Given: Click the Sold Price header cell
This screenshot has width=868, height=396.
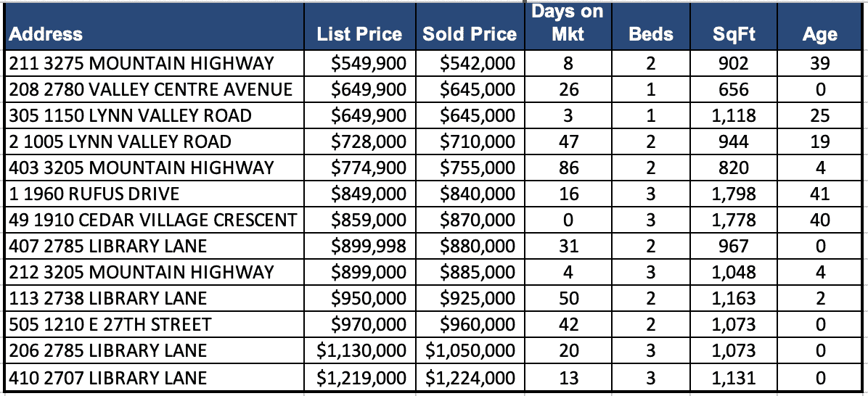Looking at the screenshot, I should coord(470,34).
